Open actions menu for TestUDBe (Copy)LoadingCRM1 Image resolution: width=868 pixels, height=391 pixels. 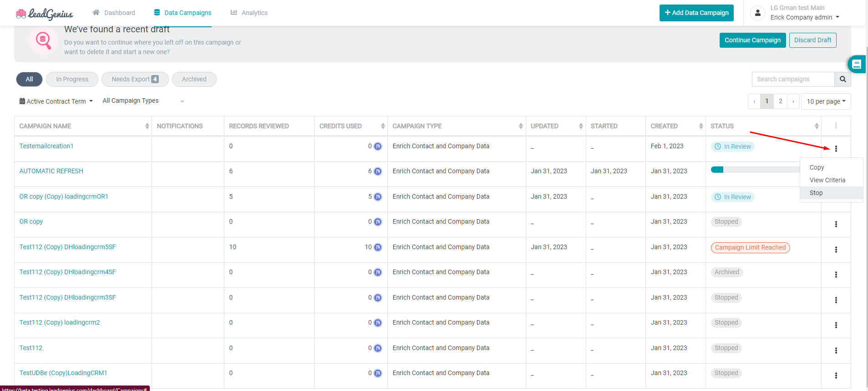tap(836, 376)
